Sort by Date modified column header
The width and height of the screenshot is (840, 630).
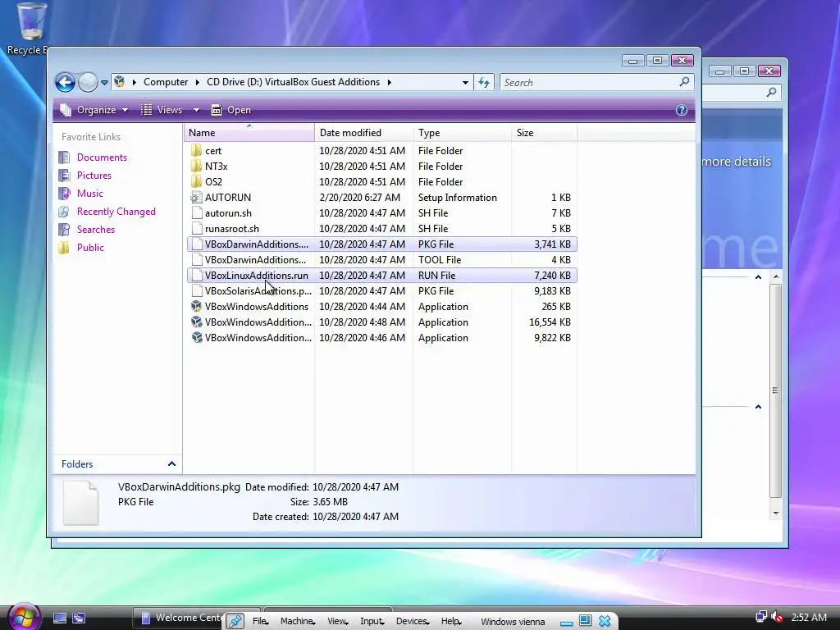click(x=363, y=132)
